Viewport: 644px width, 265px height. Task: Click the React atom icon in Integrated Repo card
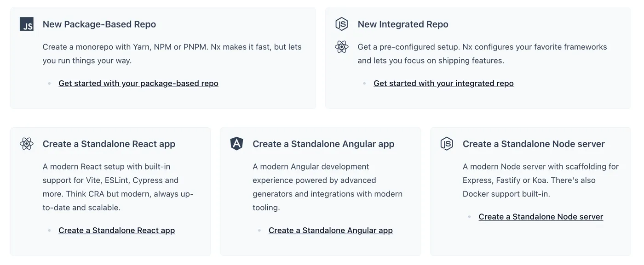click(x=341, y=46)
